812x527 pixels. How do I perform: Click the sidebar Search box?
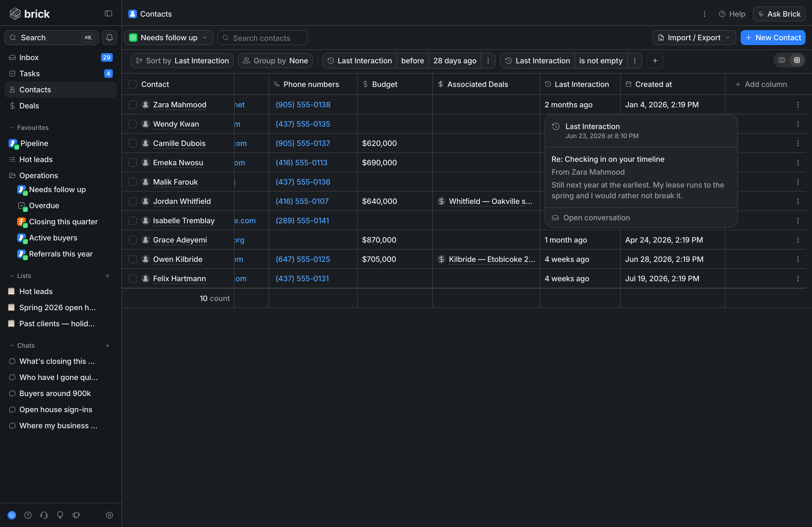[x=52, y=38]
